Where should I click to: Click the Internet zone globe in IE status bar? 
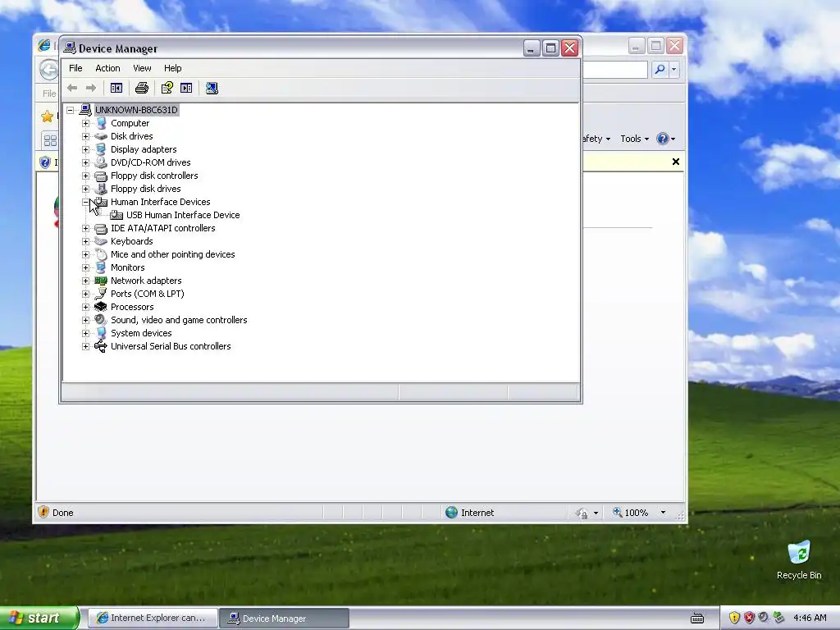(451, 513)
